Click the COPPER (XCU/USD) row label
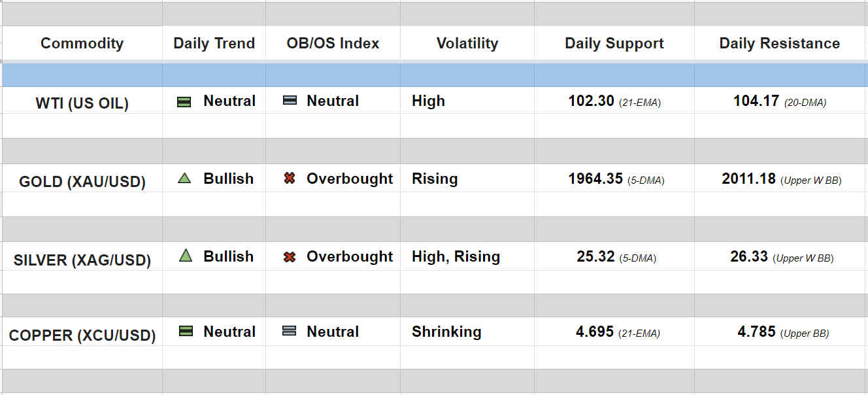The height and width of the screenshot is (395, 868). click(x=82, y=335)
